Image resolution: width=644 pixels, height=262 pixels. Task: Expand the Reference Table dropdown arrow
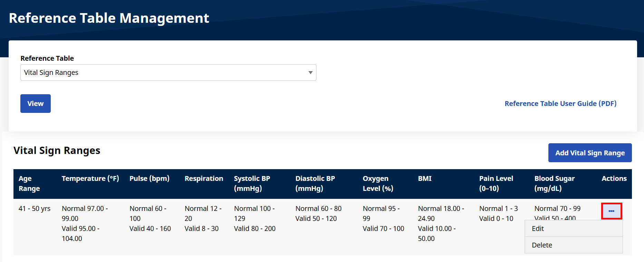click(x=310, y=72)
